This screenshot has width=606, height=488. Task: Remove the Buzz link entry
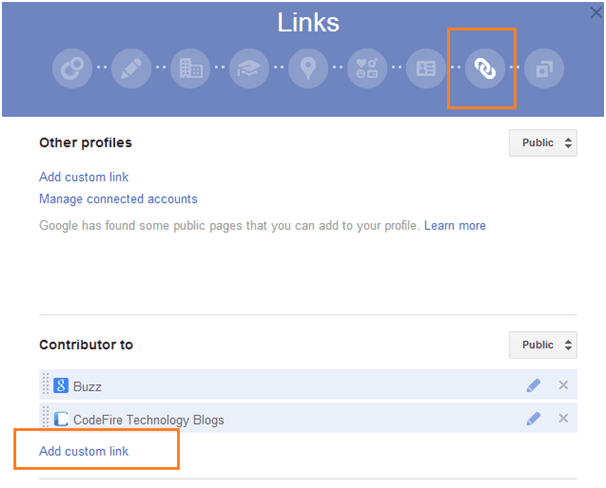pyautogui.click(x=563, y=385)
